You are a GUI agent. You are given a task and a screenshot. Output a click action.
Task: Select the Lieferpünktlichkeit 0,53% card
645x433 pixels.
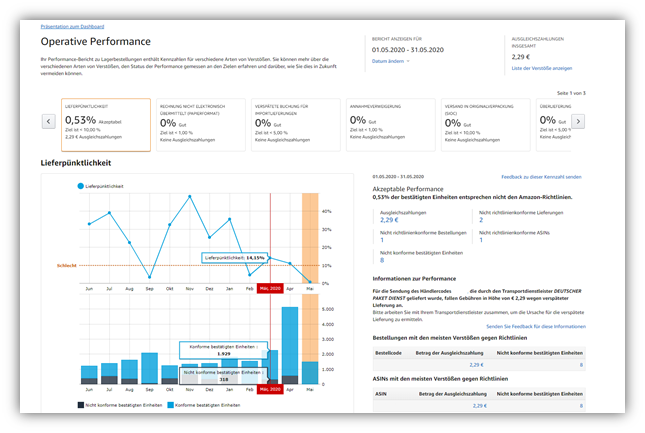tap(106, 125)
